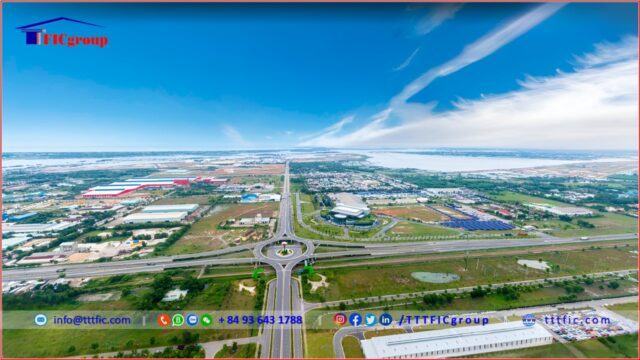Screen dimensions: 640x360
Task: Click the monument in the roundabout center
Action: (284, 248)
